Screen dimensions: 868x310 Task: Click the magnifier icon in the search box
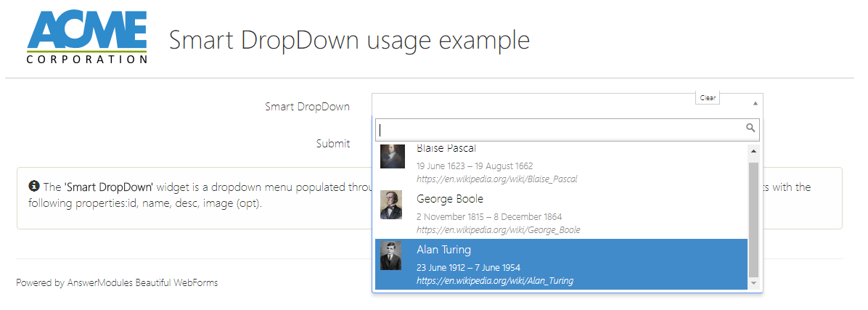(x=750, y=128)
